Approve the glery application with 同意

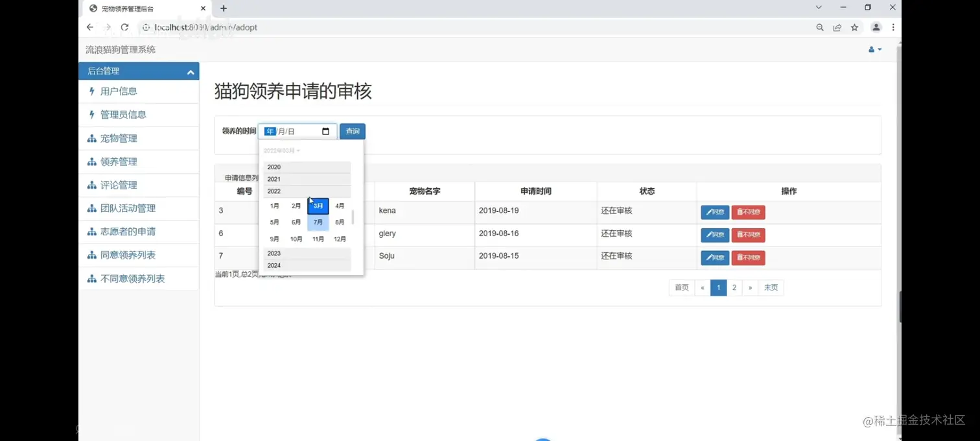pos(715,235)
